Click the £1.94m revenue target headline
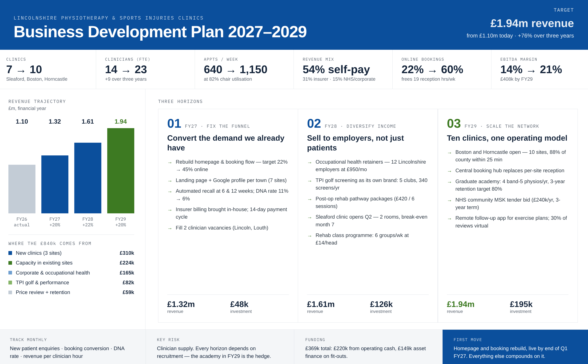 [x=532, y=23]
